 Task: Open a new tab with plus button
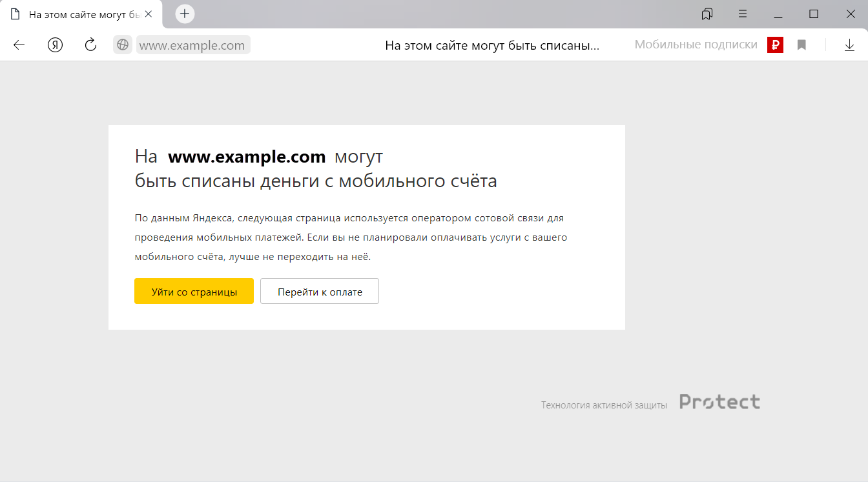click(185, 14)
